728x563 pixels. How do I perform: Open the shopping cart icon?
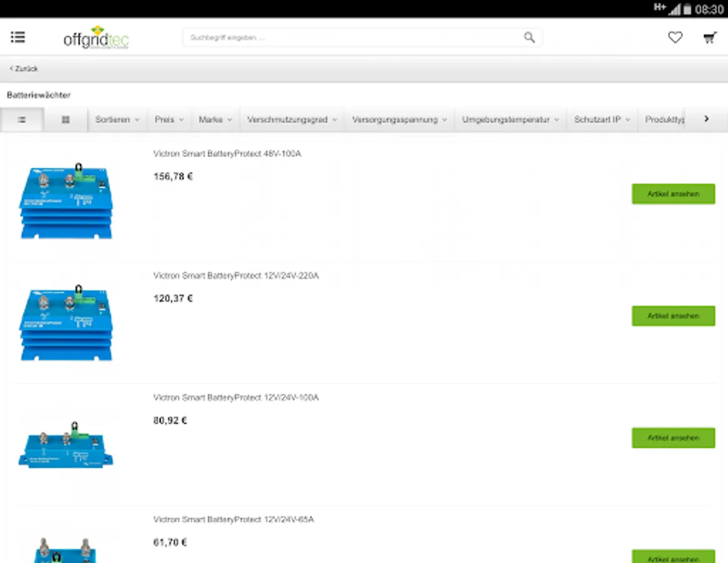[710, 38]
